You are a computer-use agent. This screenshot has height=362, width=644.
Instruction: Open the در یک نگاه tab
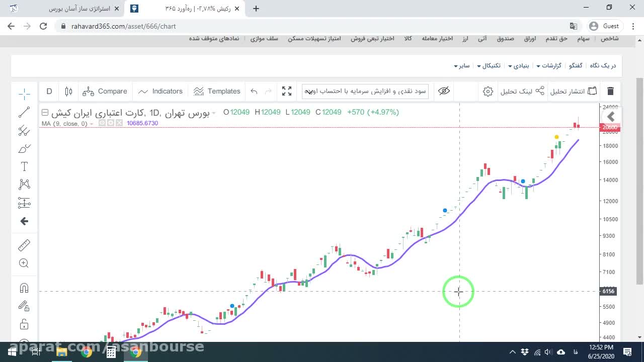point(603,66)
